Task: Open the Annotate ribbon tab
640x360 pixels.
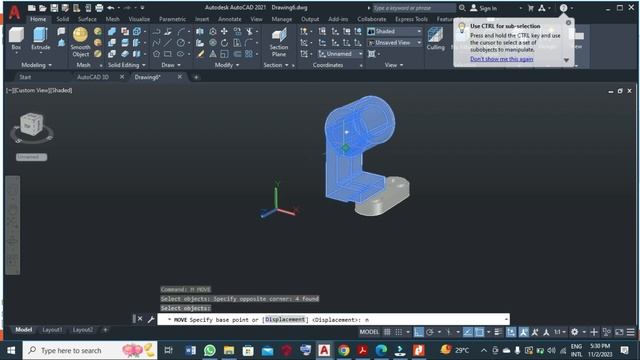Action: pos(229,19)
